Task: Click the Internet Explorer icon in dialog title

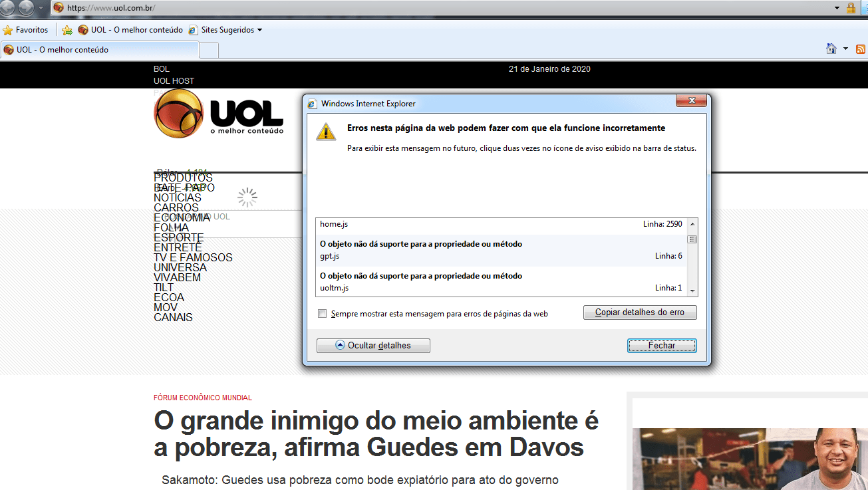Action: click(x=313, y=104)
